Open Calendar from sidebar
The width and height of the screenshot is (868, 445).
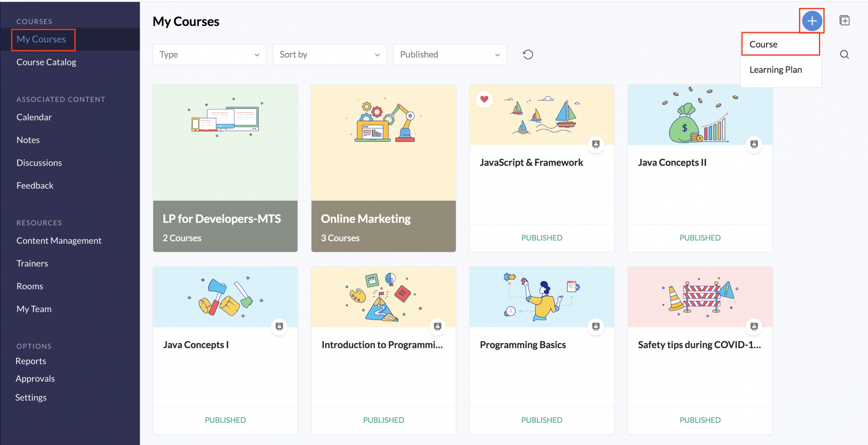click(34, 117)
